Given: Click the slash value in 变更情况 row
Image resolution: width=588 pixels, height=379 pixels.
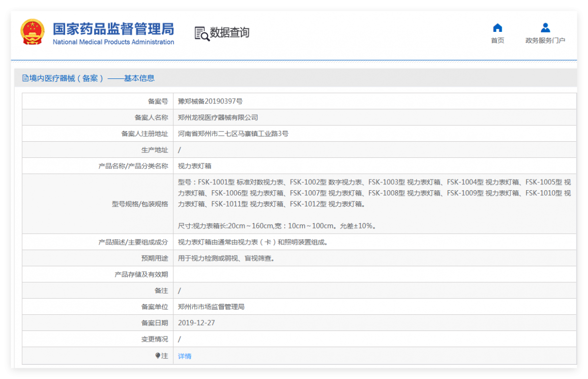Looking at the screenshot, I should [x=179, y=339].
